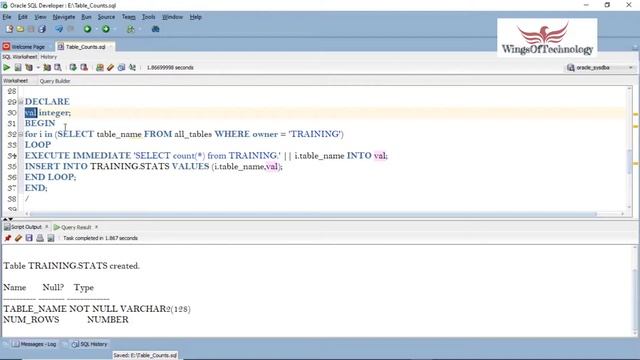640x360 pixels.
Task: Click the Explain Plan icon
Action: (29, 67)
